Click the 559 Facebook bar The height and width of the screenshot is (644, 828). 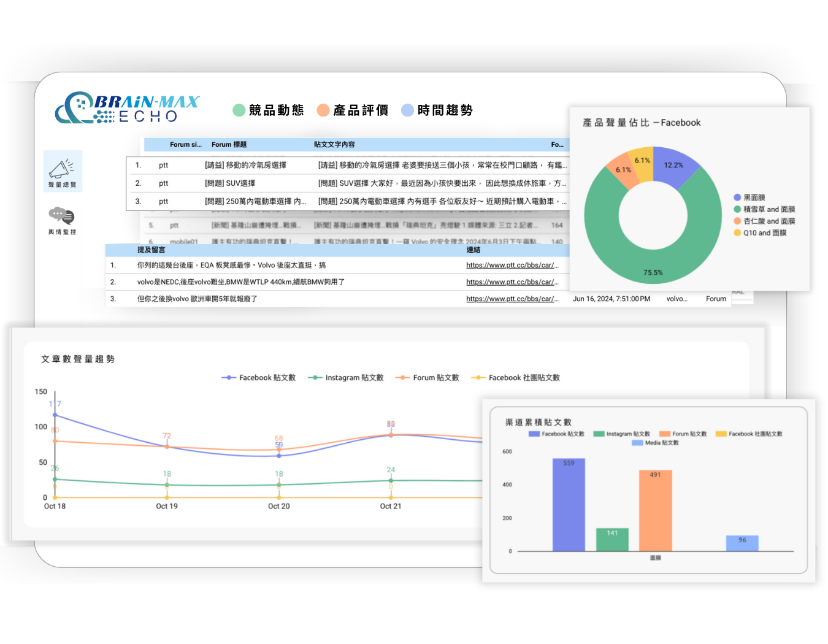569,506
